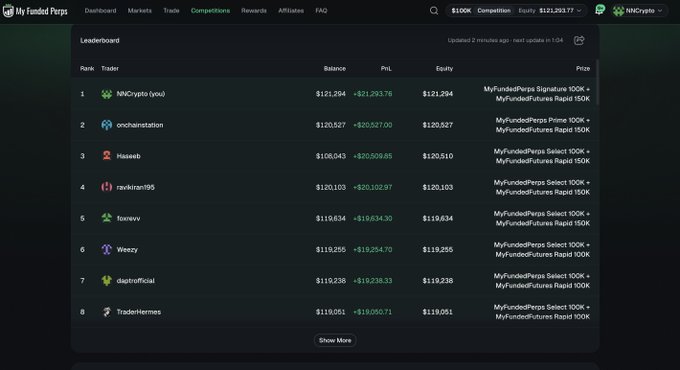Open the search magnifier icon
The image size is (680, 370).
point(434,11)
